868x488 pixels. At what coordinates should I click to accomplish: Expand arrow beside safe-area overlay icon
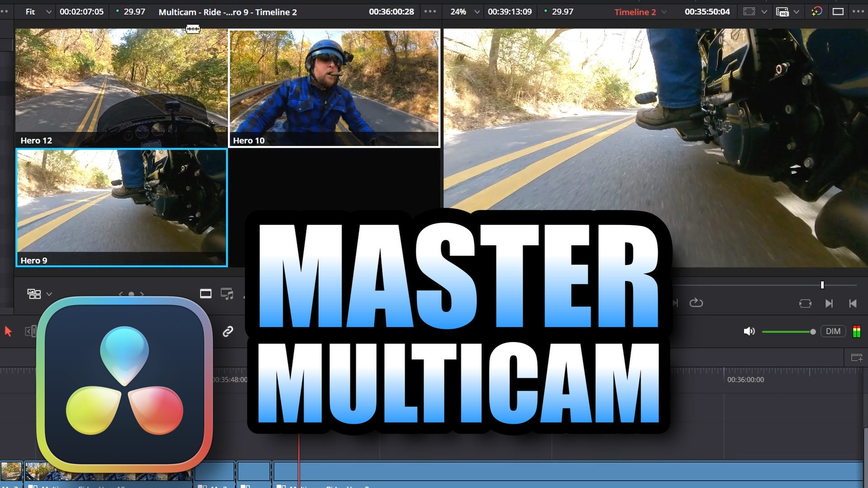coord(764,12)
